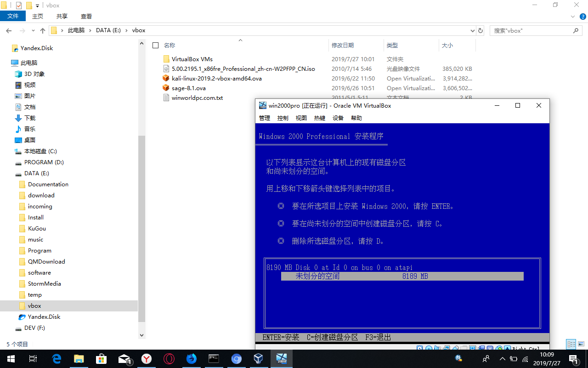Click New Folder icon in title bar
This screenshot has height=368, width=588.
click(29, 6)
